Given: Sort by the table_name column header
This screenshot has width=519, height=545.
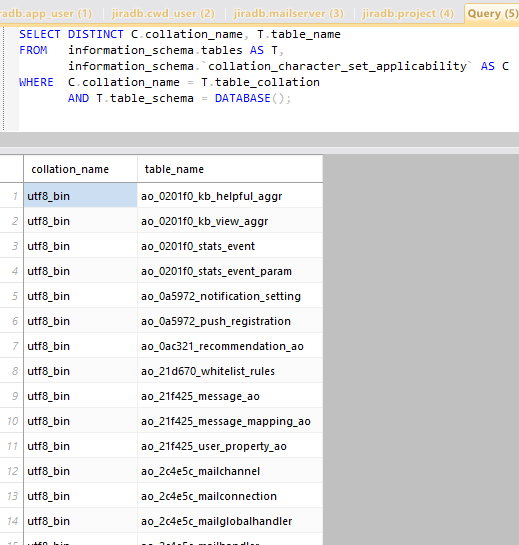Looking at the screenshot, I should click(230, 169).
